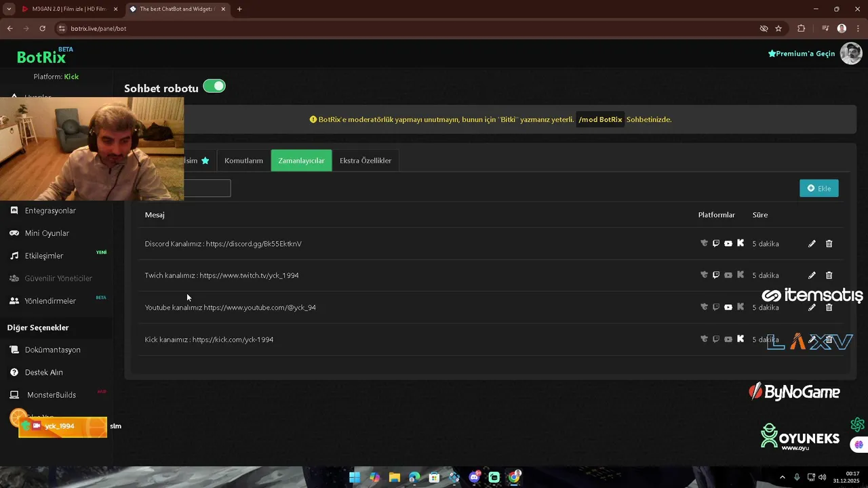Select the Zamanlayıcılar tab

[301, 161]
